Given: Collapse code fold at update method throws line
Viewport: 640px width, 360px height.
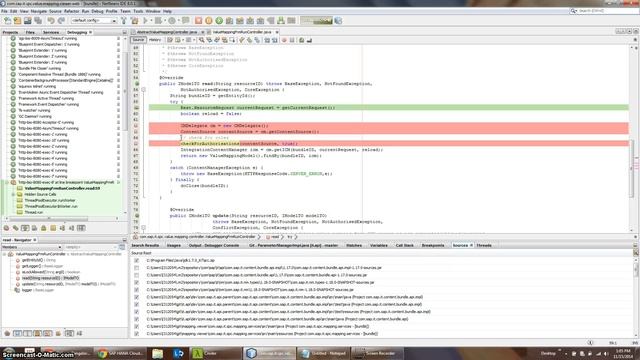Looking at the screenshot, I should 143,228.
